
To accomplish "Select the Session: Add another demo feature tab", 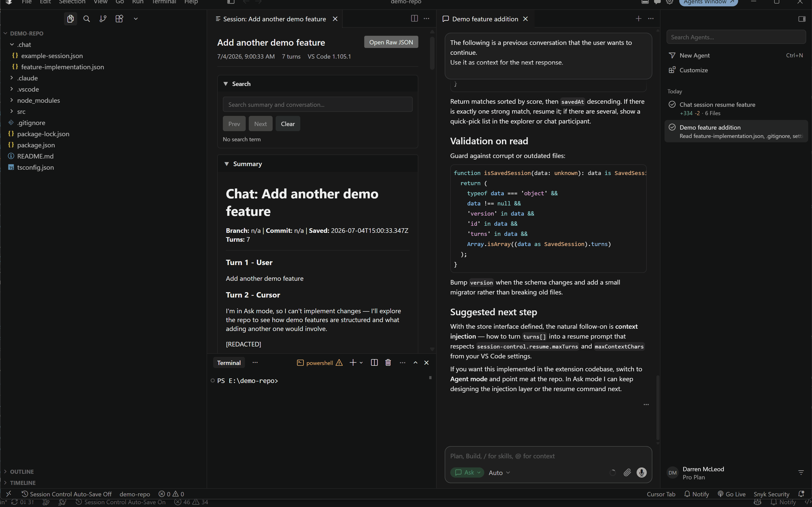I will click(274, 19).
